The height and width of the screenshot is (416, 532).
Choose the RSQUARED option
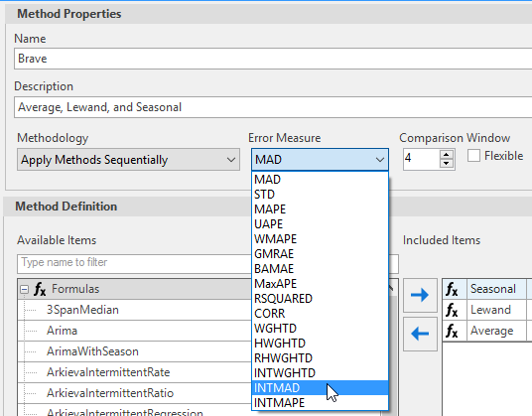320,299
